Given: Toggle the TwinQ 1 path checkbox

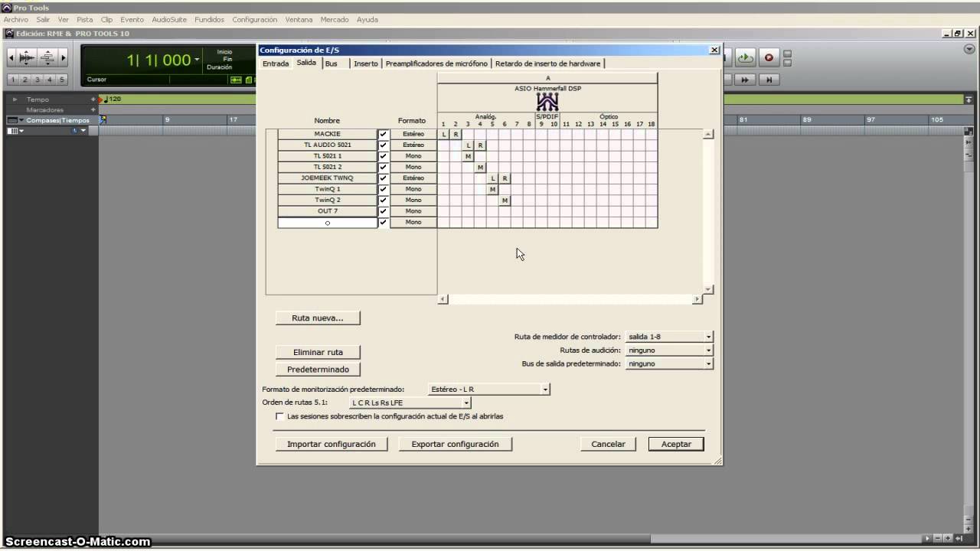Looking at the screenshot, I should pyautogui.click(x=384, y=189).
